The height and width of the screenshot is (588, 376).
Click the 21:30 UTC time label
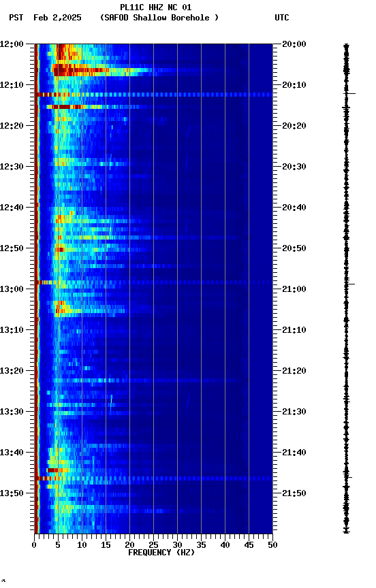click(294, 412)
